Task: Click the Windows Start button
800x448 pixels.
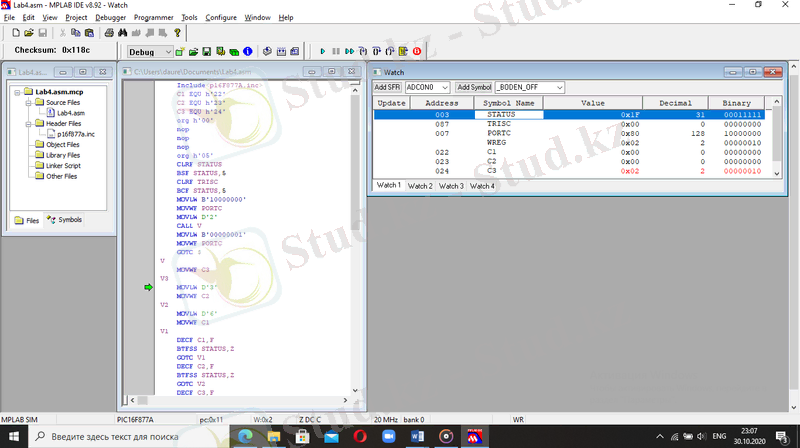Action: pos(12,437)
